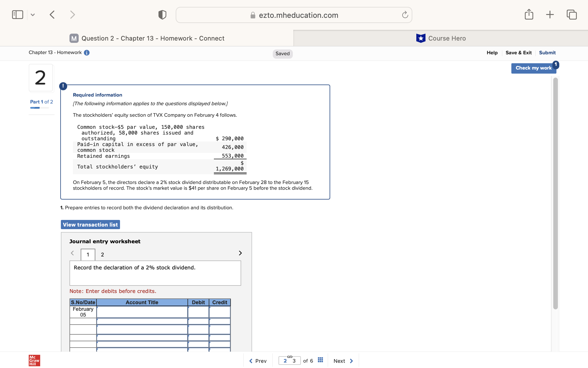Click the page grid icon next to 'of 6'
This screenshot has width=588, height=368.
320,360
